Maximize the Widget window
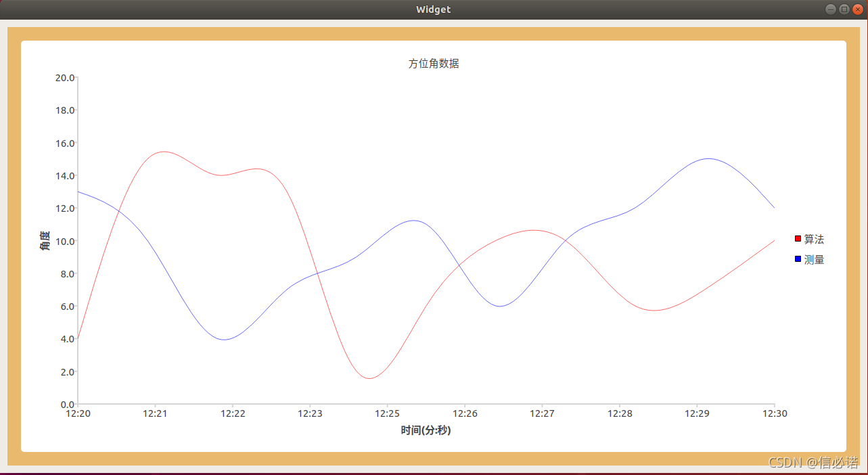This screenshot has height=475, width=868. click(x=844, y=9)
